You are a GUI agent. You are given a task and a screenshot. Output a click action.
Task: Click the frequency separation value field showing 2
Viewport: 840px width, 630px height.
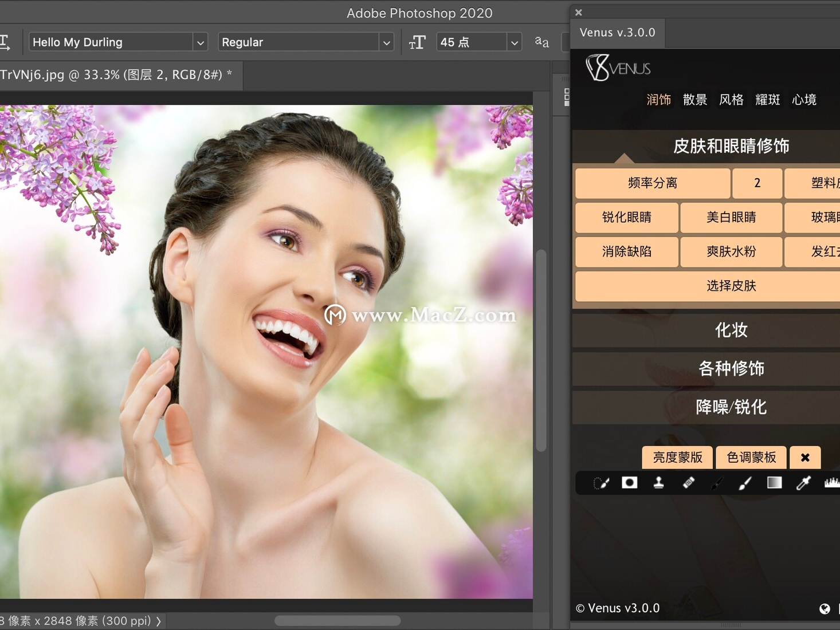(757, 183)
